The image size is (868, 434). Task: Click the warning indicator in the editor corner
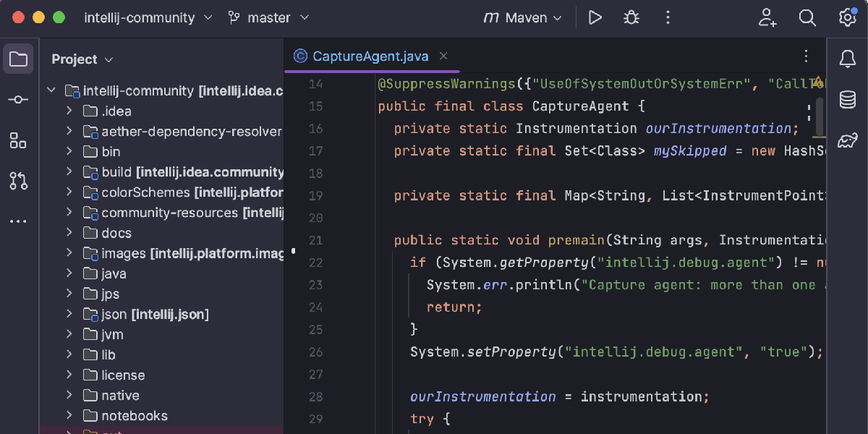tap(818, 82)
